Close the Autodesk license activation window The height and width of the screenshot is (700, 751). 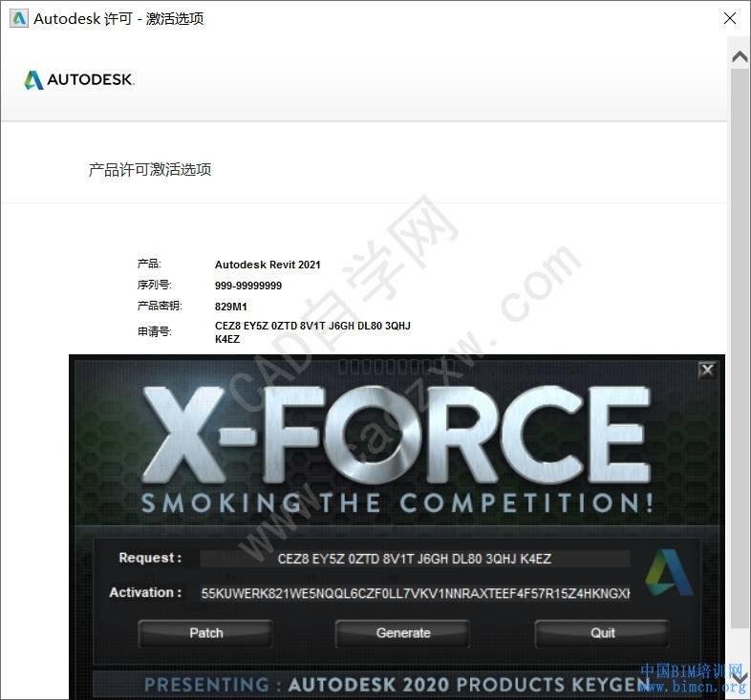point(730,19)
